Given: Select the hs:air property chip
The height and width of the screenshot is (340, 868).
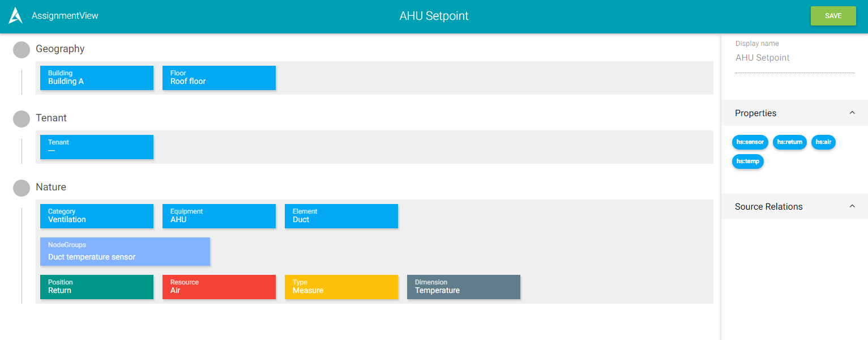Looking at the screenshot, I should point(823,142).
